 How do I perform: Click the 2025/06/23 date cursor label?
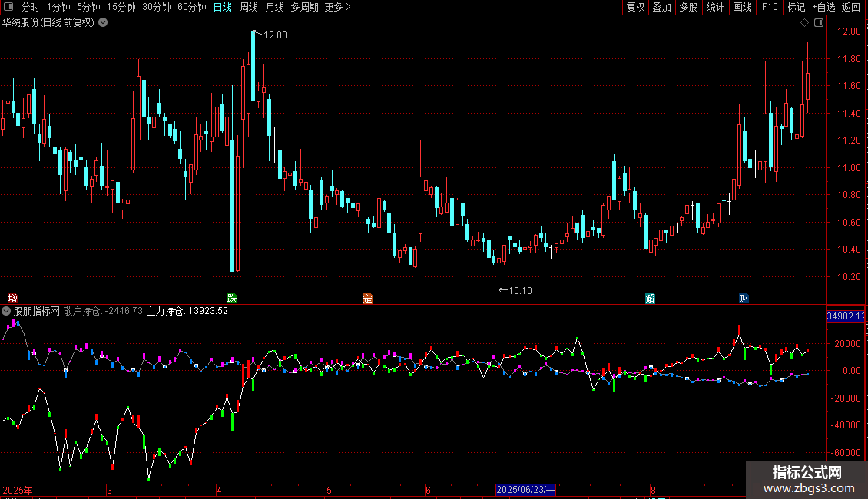525,490
